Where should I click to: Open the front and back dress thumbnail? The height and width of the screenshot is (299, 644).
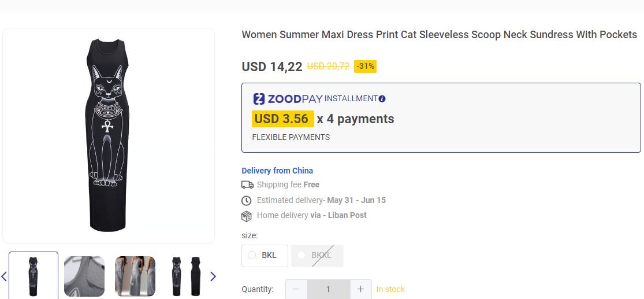coord(186,276)
